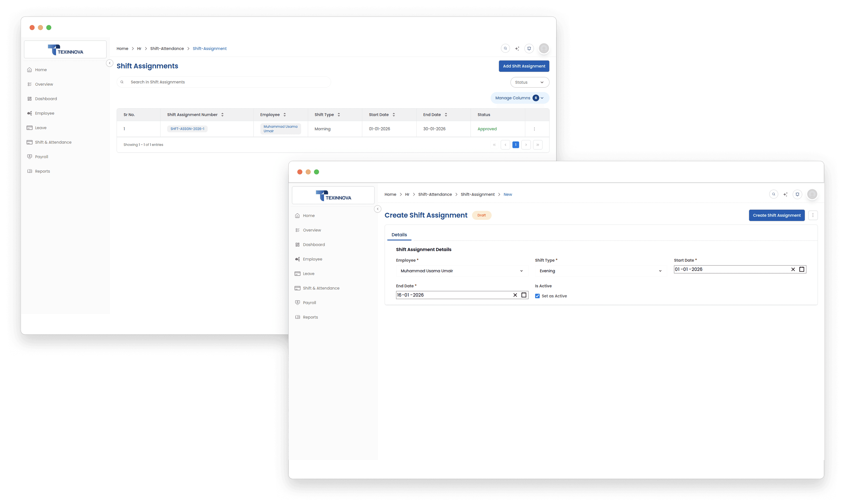Sort by the Shift Assignment Number column
The image size is (845, 504).
[222, 115]
